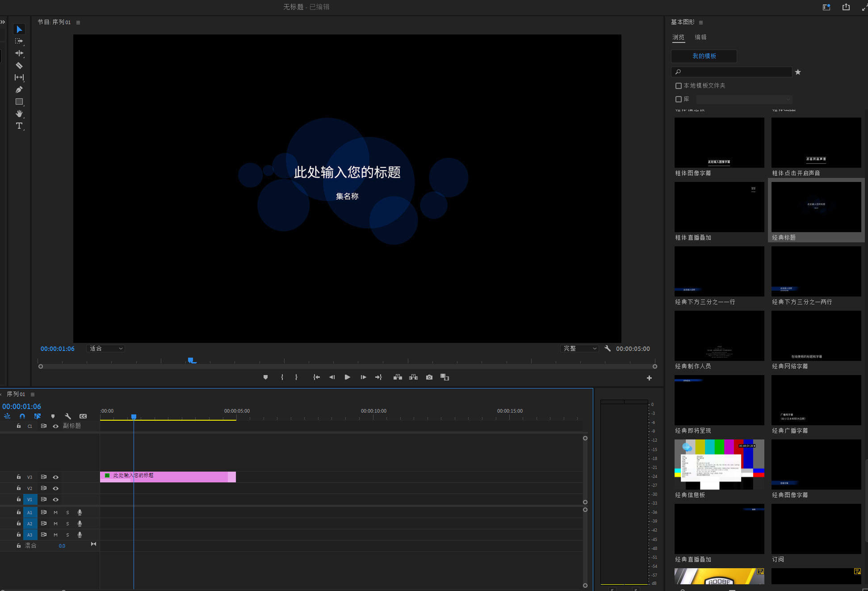This screenshot has height=591, width=868.
Task: Switch to the Browse tab
Action: (678, 38)
